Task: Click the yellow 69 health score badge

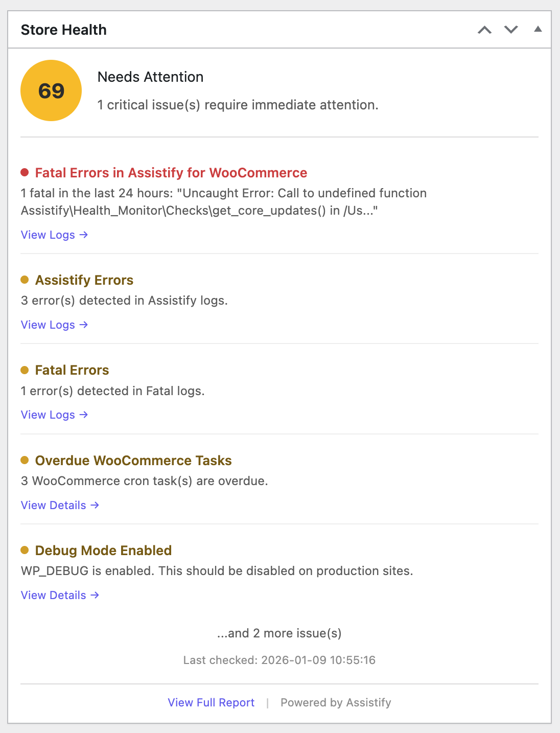Action: point(51,90)
